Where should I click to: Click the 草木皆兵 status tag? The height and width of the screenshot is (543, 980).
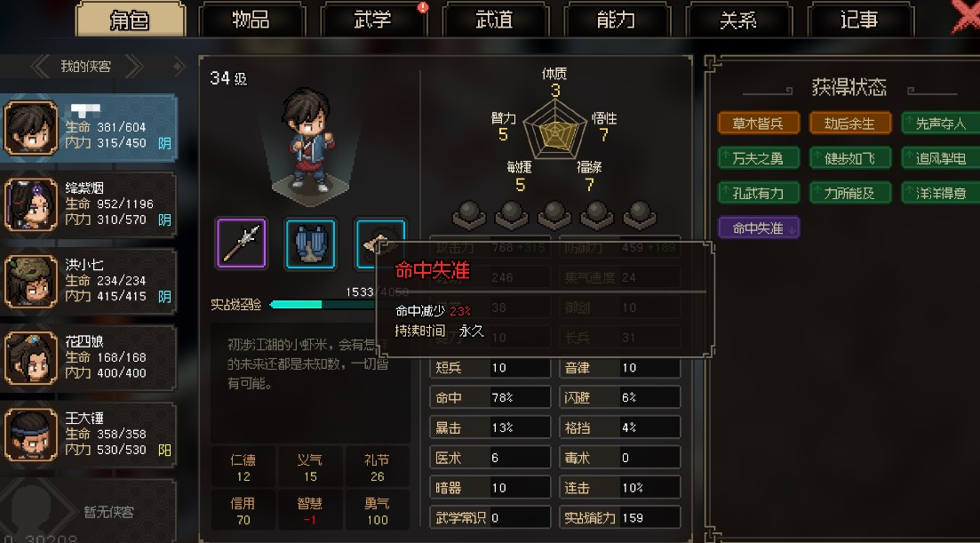pyautogui.click(x=758, y=124)
